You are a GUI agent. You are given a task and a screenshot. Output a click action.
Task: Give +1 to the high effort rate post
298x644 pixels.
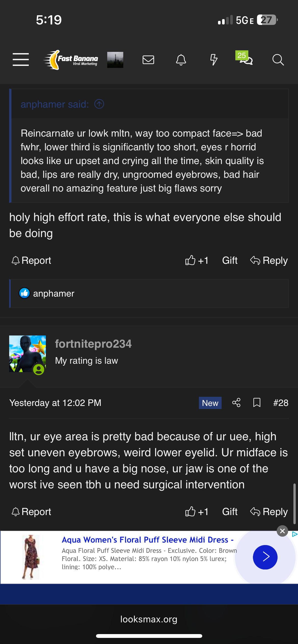click(197, 260)
